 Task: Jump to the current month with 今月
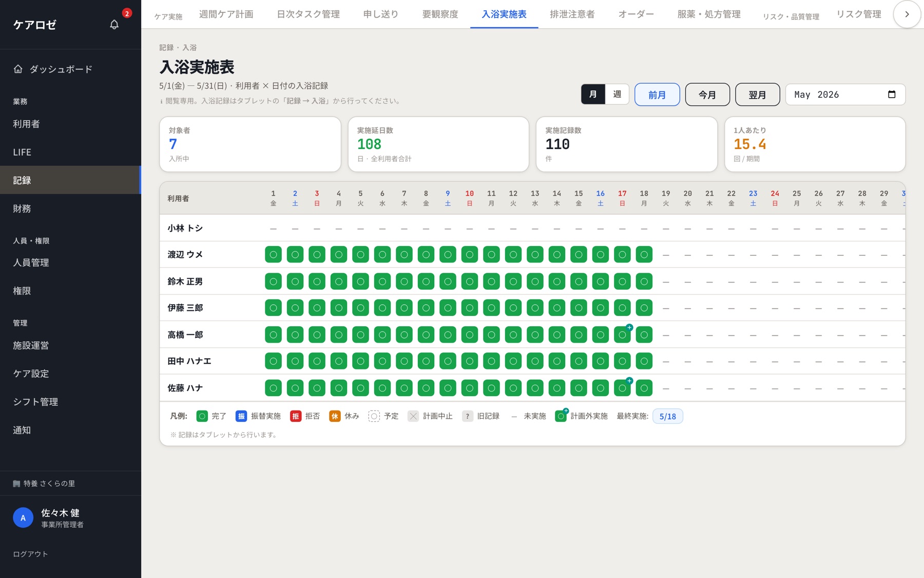707,95
